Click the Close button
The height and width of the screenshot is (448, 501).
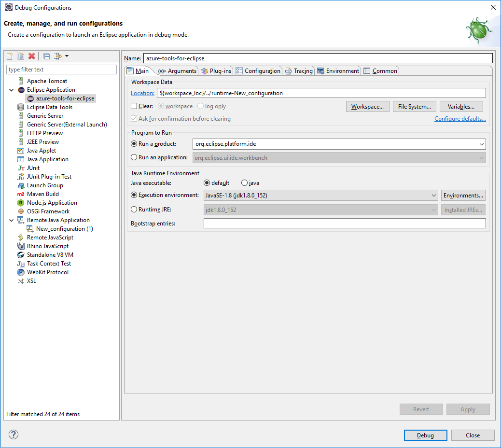click(473, 435)
